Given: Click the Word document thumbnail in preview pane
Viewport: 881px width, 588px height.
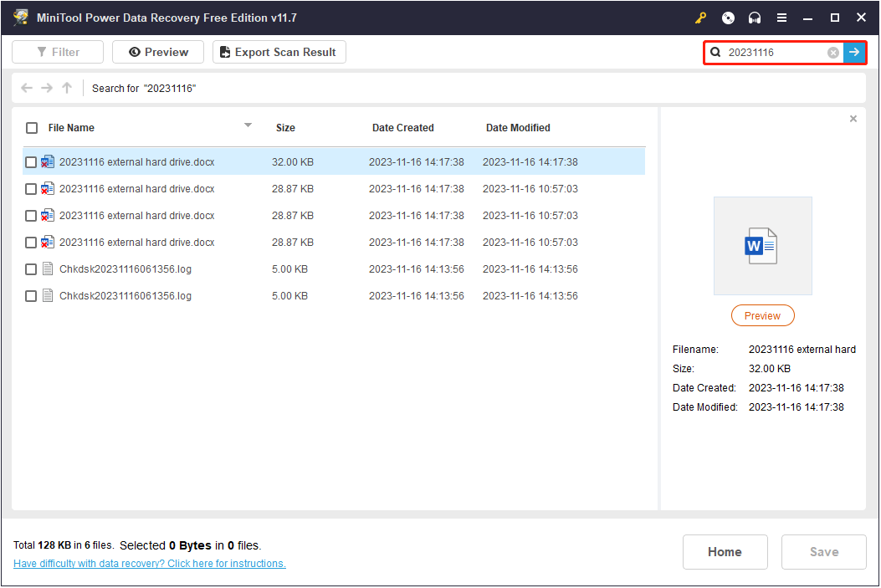Looking at the screenshot, I should (762, 246).
